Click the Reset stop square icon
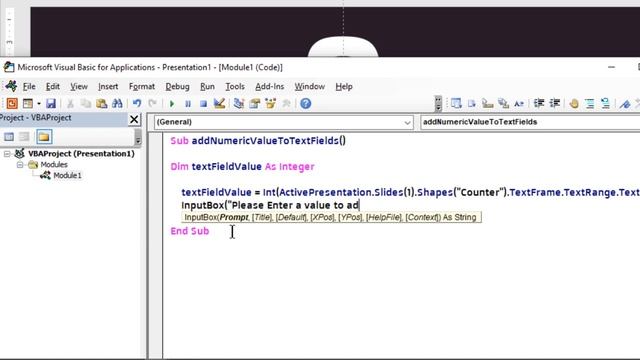 coord(203,104)
